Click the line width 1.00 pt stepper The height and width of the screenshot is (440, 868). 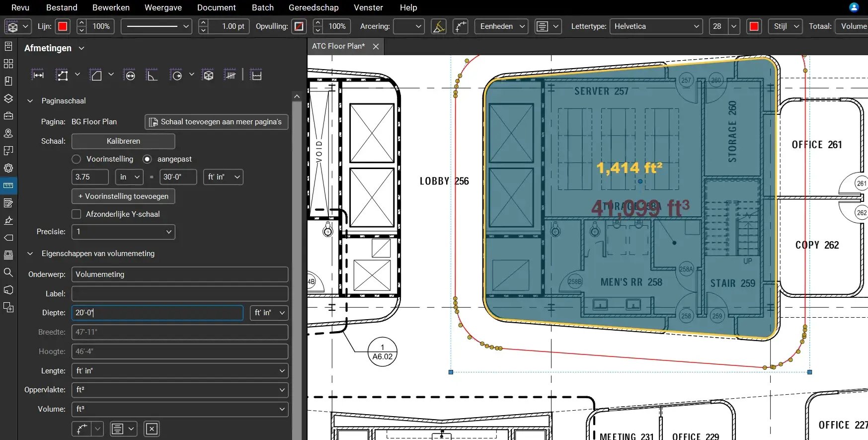(x=203, y=26)
